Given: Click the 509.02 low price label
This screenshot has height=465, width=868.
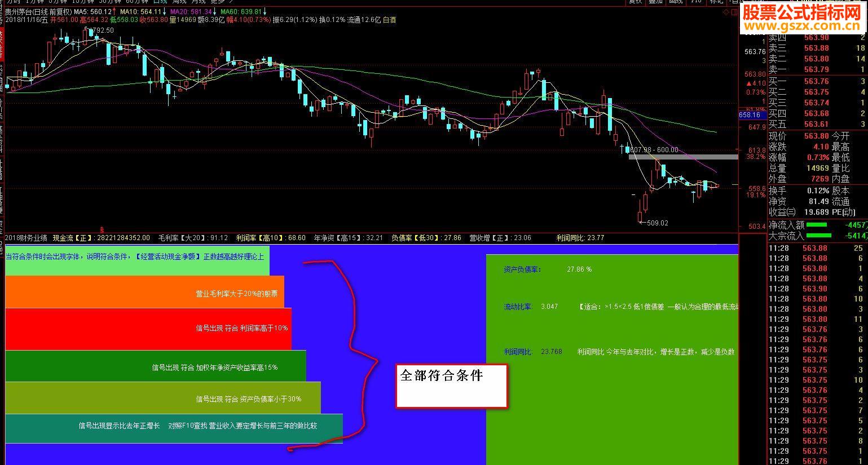Looking at the screenshot, I should 656,223.
